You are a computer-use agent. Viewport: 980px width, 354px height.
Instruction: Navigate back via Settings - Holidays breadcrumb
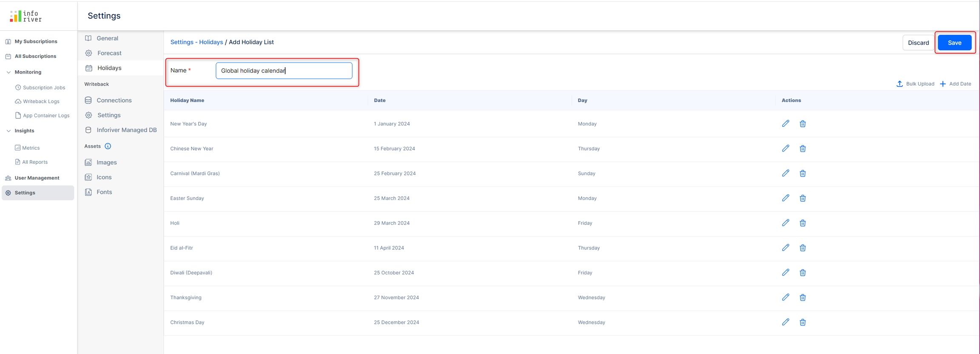197,42
